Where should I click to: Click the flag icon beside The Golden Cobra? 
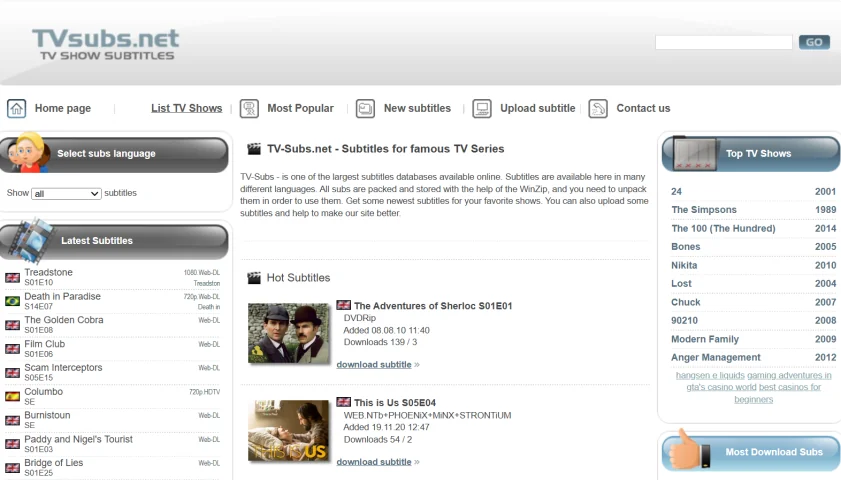tap(12, 325)
